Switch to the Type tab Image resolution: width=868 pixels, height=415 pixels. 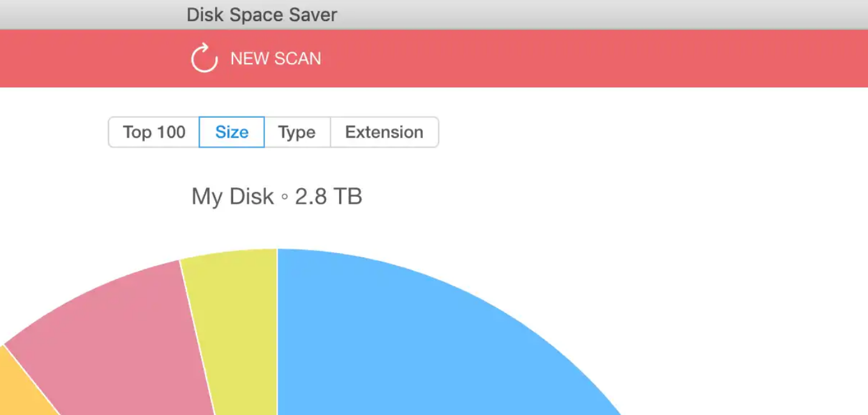(x=297, y=132)
